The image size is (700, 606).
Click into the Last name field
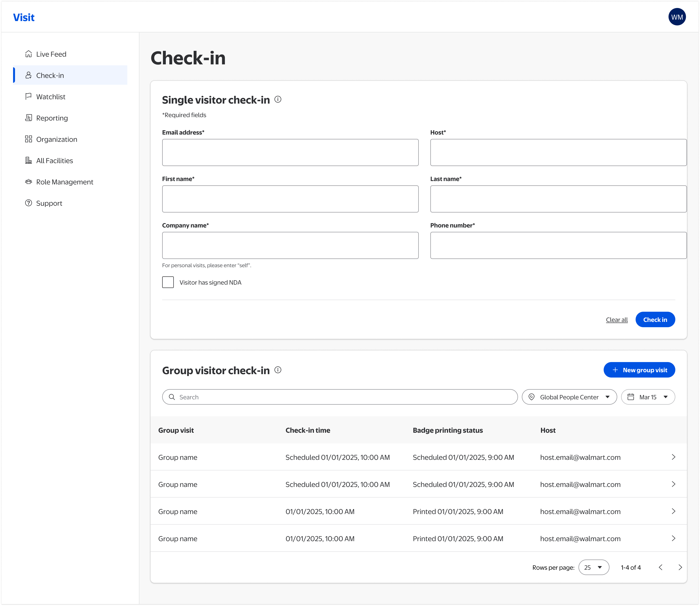(x=558, y=199)
